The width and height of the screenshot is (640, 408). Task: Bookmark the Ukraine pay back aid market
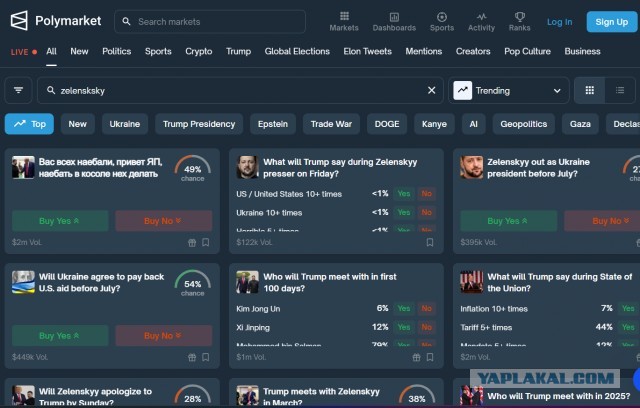(206, 357)
